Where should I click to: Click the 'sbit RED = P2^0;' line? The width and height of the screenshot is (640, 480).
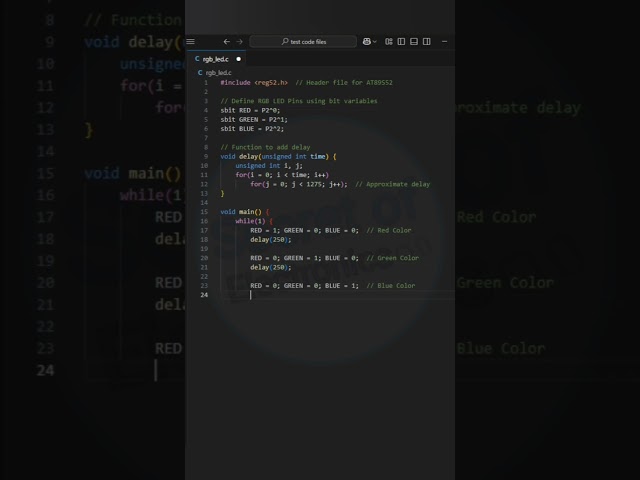(250, 110)
